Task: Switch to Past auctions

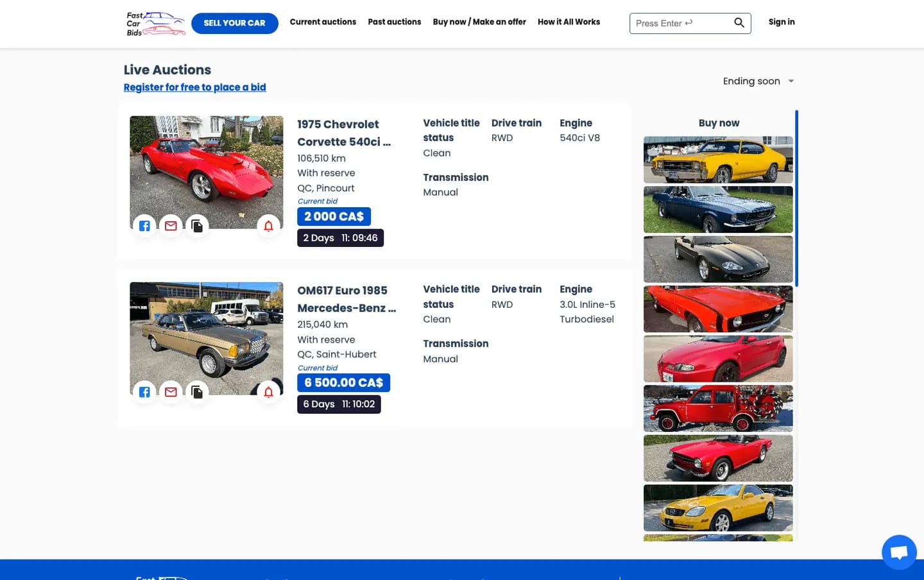Action: coord(394,22)
